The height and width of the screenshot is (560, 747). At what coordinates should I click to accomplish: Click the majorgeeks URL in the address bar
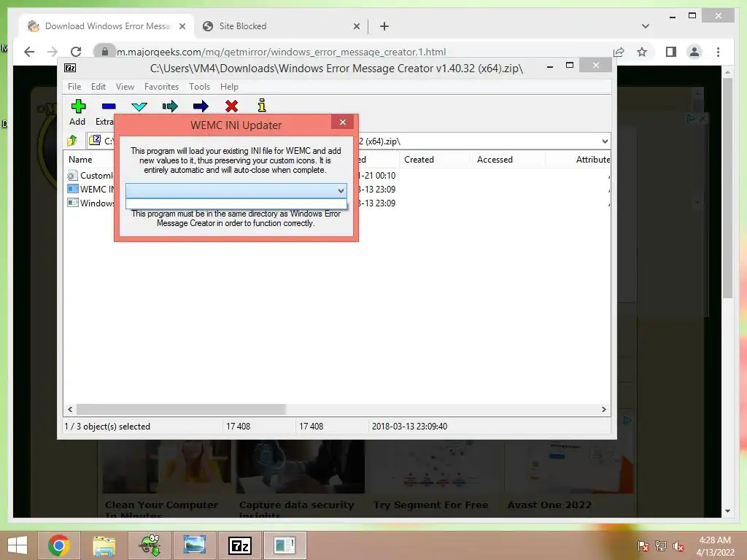click(281, 52)
